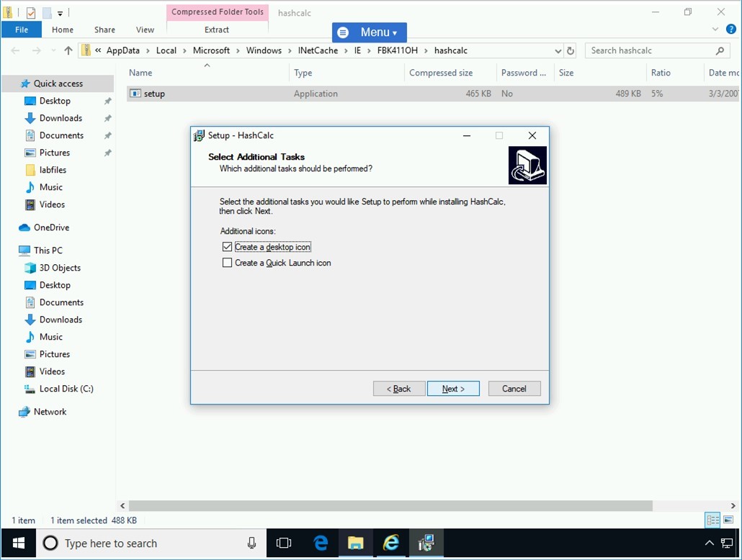Expand the address bar history dropdown

558,50
